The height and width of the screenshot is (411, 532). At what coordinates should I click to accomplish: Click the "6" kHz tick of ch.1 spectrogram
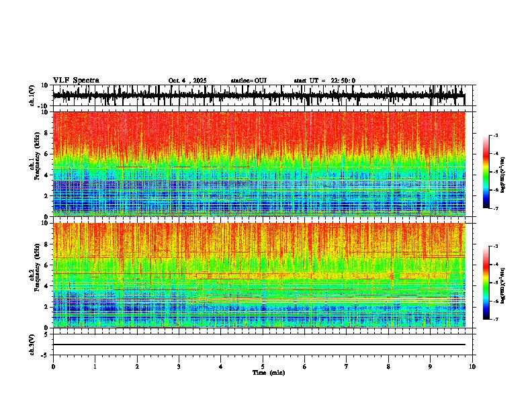pos(47,154)
